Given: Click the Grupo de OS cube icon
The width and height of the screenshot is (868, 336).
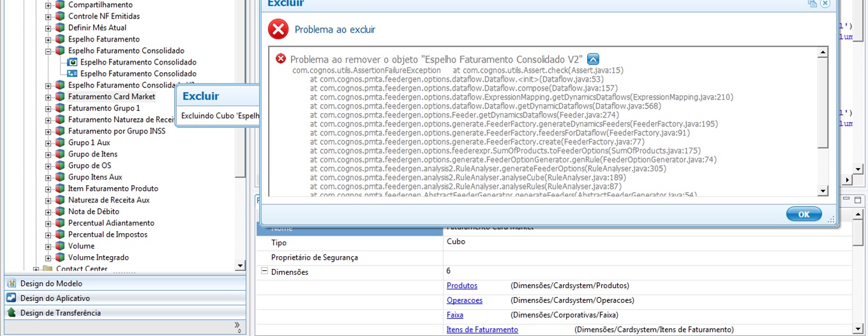Looking at the screenshot, I should pyautogui.click(x=60, y=165).
